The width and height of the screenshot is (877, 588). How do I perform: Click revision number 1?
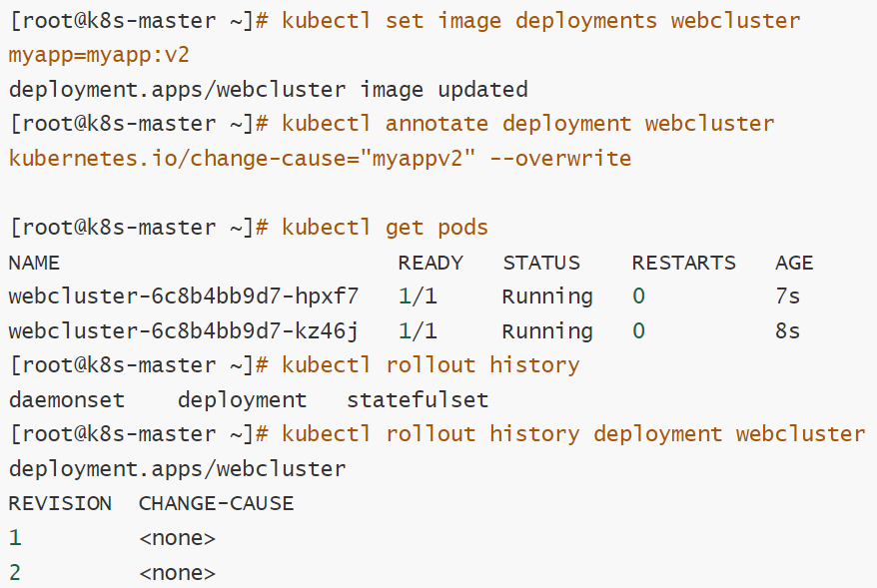click(x=15, y=538)
